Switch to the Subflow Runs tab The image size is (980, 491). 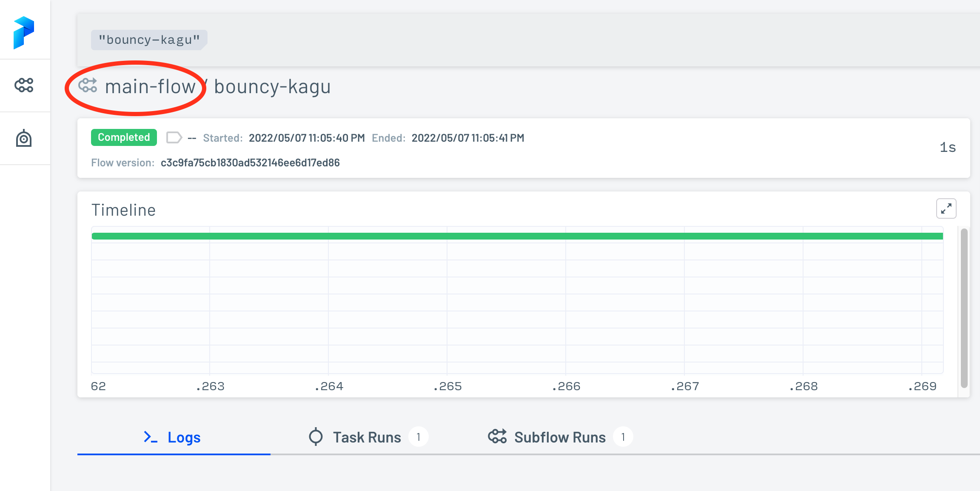coord(560,437)
